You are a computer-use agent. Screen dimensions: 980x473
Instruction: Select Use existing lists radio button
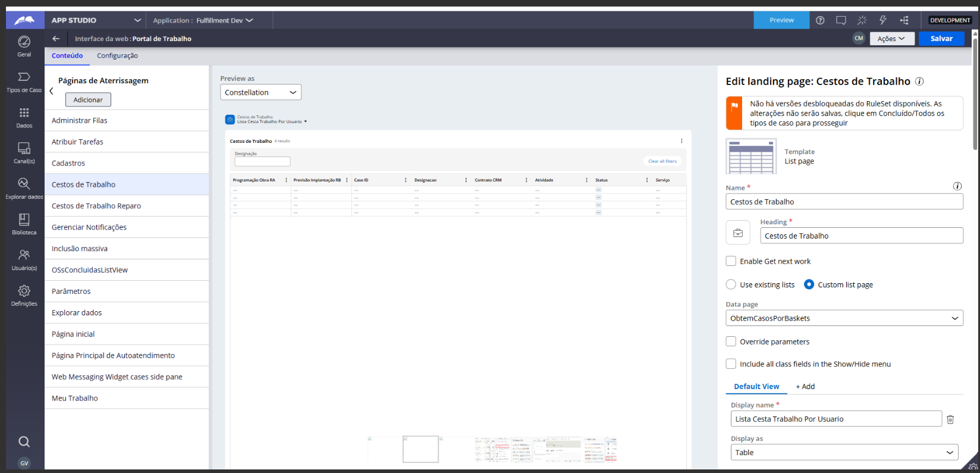(731, 284)
